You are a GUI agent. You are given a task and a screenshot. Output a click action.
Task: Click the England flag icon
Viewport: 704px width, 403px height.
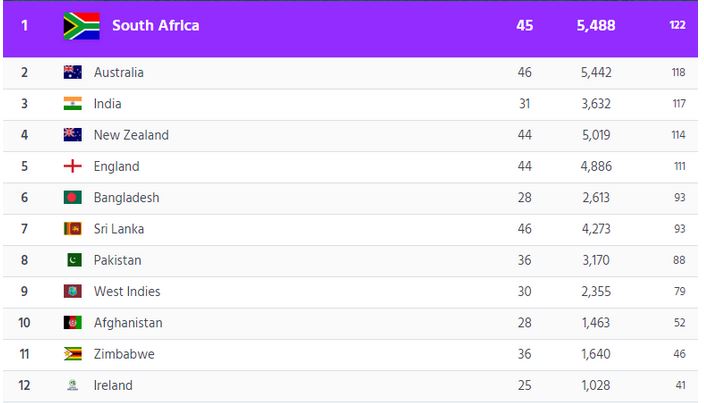[x=72, y=166]
